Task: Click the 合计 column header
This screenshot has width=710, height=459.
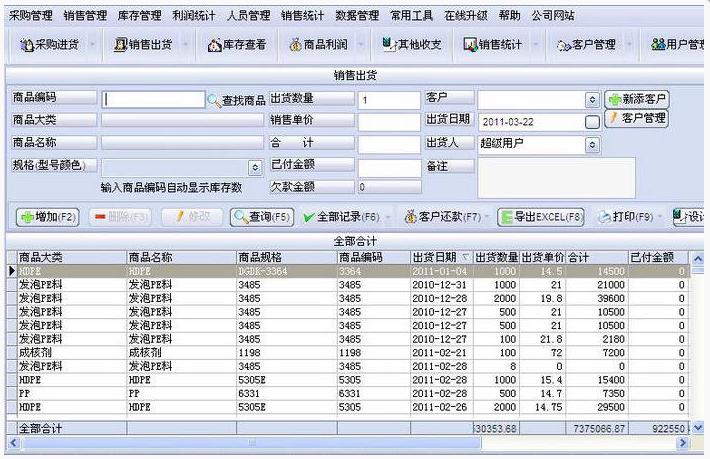Action: pos(597,258)
